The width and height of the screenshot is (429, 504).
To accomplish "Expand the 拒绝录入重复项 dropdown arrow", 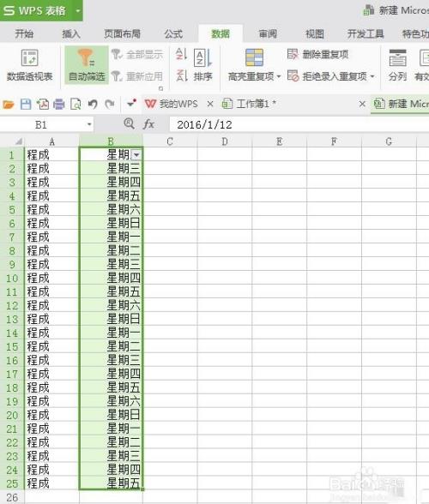I will pyautogui.click(x=372, y=76).
